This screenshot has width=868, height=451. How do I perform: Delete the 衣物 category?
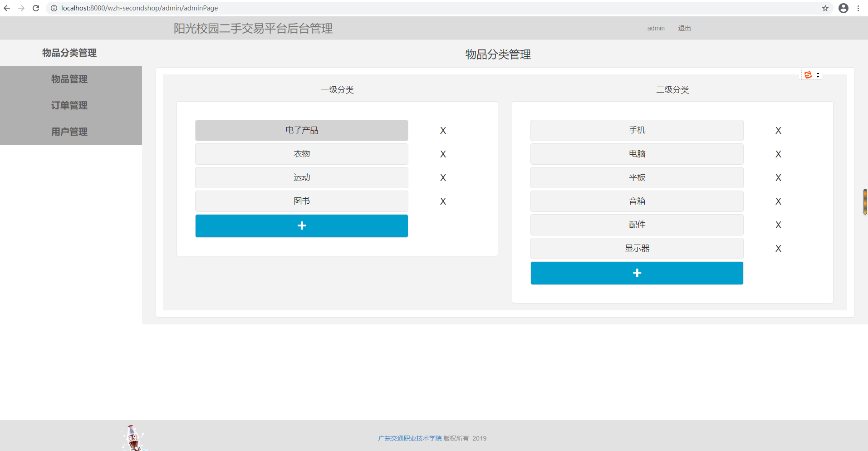coord(443,154)
